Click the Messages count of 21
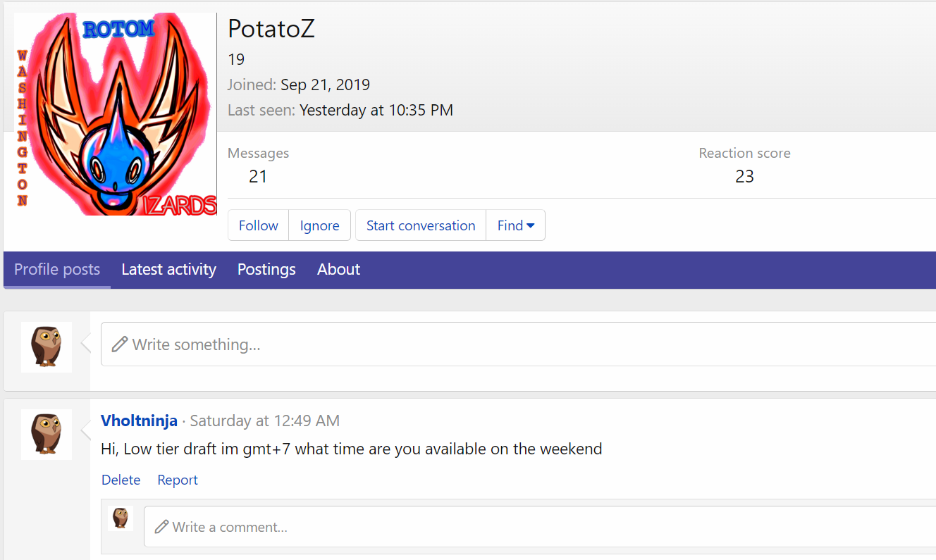This screenshot has height=560, width=936. [258, 176]
